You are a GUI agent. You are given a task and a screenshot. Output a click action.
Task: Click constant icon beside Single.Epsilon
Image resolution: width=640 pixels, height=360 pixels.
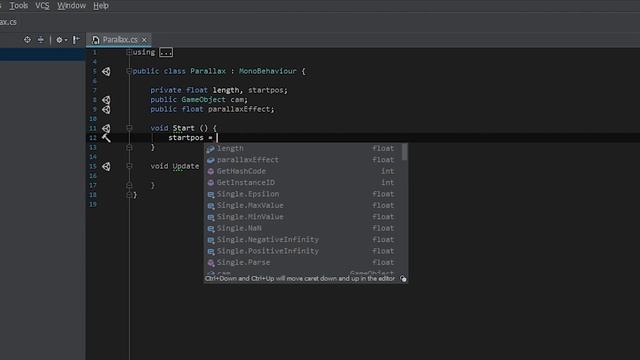211,195
